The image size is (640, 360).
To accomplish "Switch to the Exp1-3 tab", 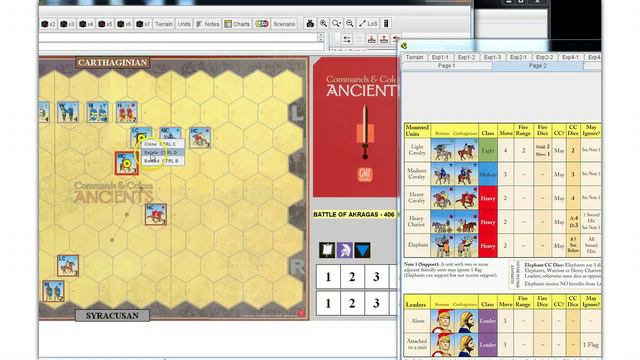I will click(492, 58).
